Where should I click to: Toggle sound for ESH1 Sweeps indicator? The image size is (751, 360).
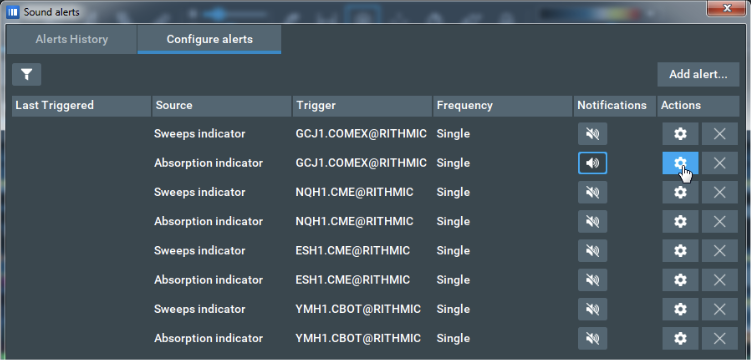pyautogui.click(x=592, y=250)
